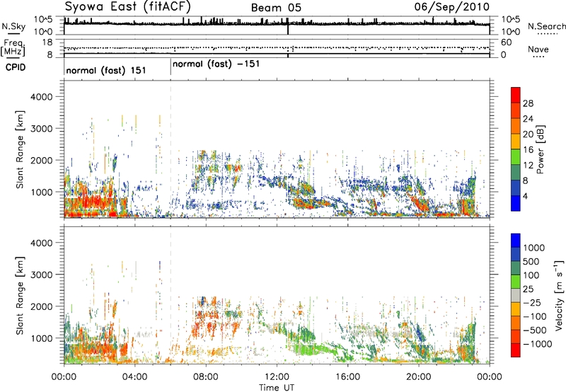Click the '2000' tick of the velocity panel
566x392 pixels.
point(42,306)
